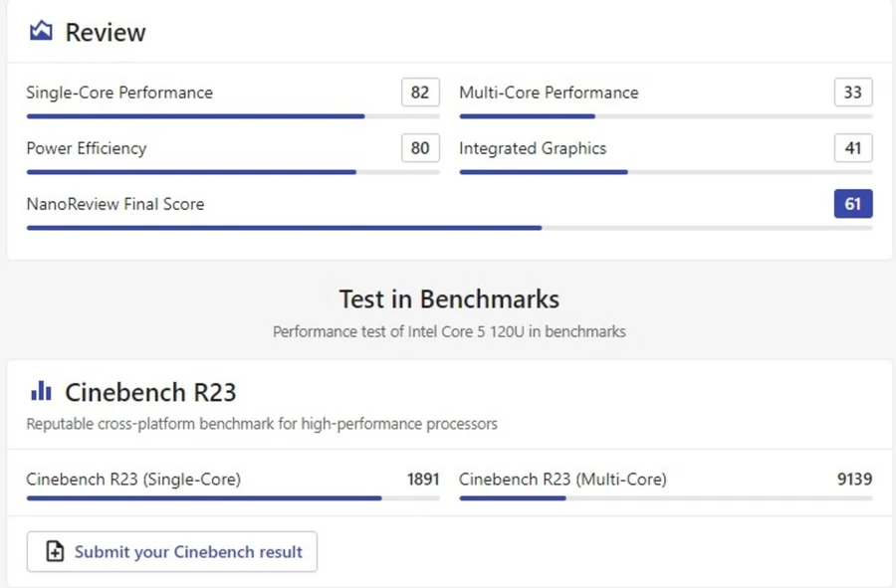Screen dimensions: 896x588
Task: Click the Integrated Graphics label
Action: pyautogui.click(x=533, y=148)
